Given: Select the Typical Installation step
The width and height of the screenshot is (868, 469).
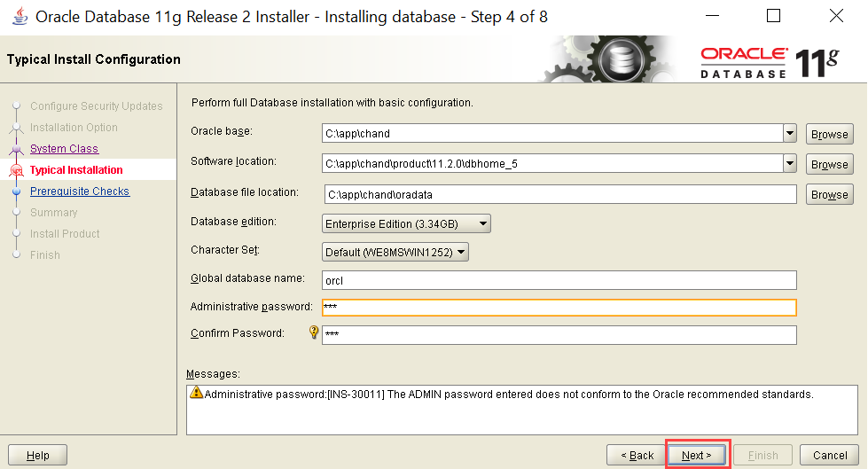Looking at the screenshot, I should point(76,170).
